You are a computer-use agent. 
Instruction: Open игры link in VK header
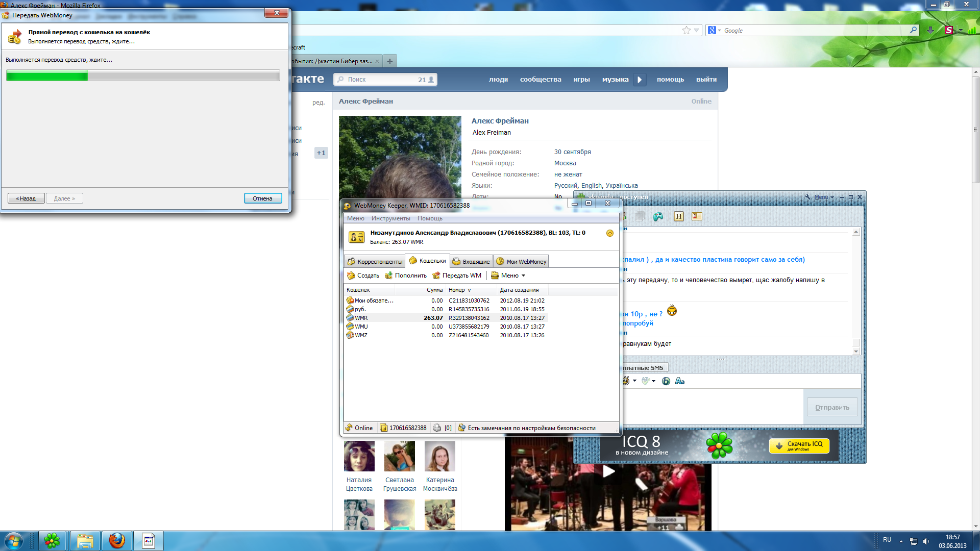(581, 80)
